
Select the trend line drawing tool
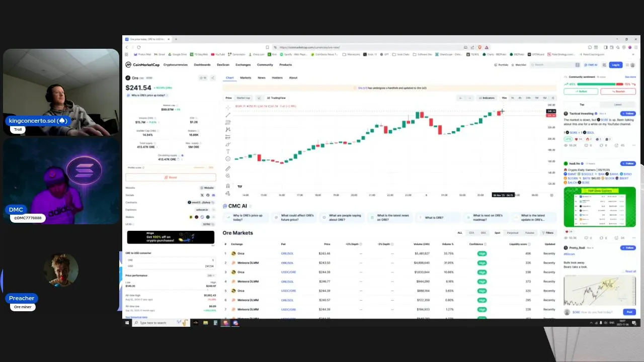pos(228,115)
